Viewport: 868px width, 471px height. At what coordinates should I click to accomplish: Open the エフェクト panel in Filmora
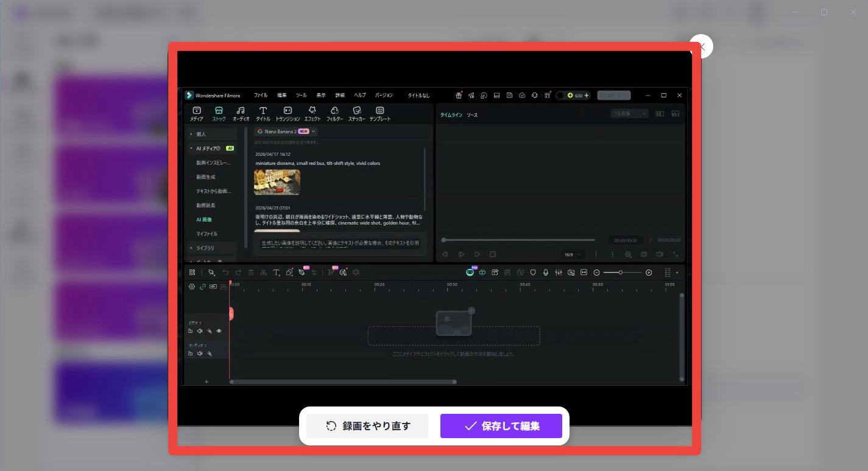[x=312, y=114]
